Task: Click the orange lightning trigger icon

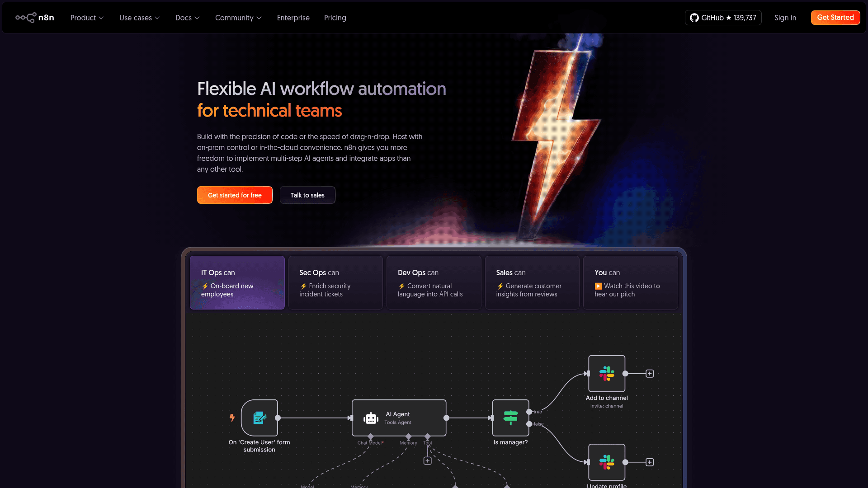Action: [x=232, y=418]
